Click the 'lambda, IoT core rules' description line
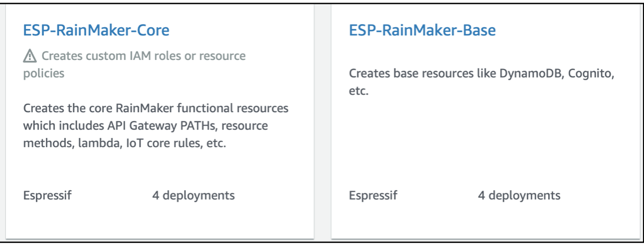Viewport: 644px width, 246px height. coord(125,144)
